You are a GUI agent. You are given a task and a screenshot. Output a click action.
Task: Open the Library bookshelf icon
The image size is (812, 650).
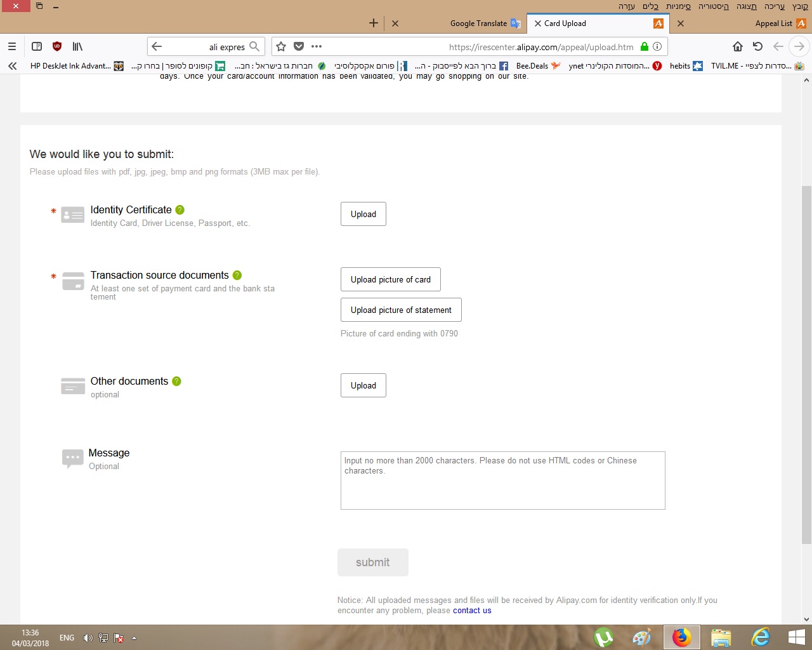point(77,46)
